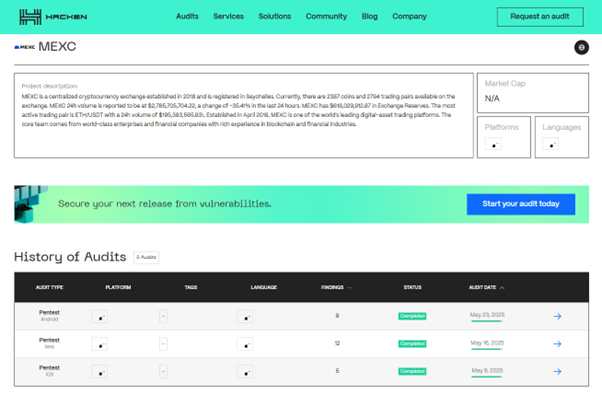This screenshot has height=395, width=602.
Task: Open the Services menu
Action: click(228, 17)
